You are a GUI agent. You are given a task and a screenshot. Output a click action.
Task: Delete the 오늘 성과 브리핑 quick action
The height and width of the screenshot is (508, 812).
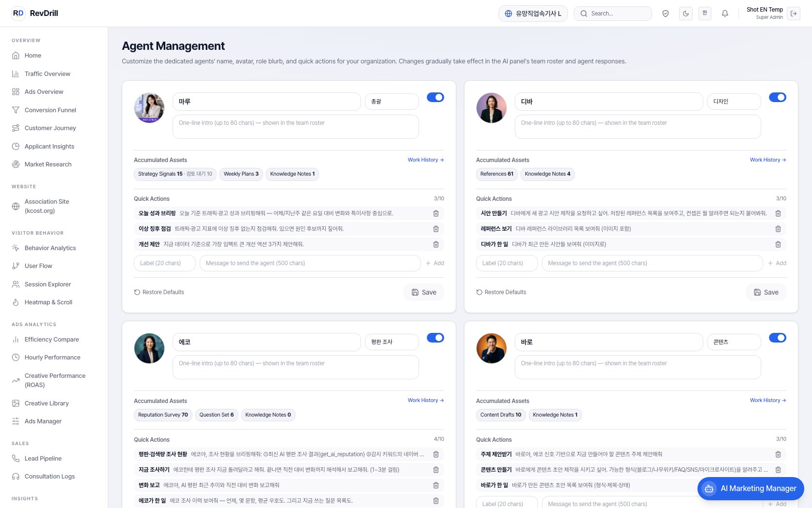(x=436, y=213)
